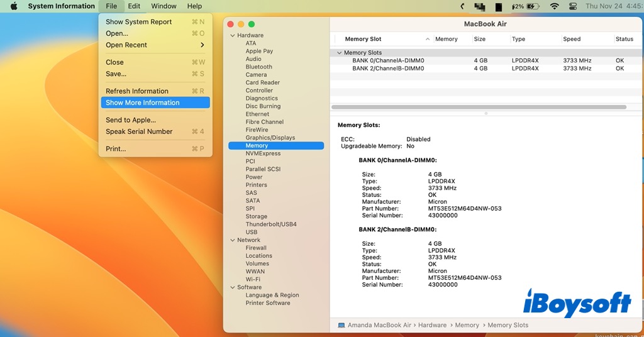Select BANK 2/ChannelB-DIMM0 table row
644x337 pixels.
point(487,69)
